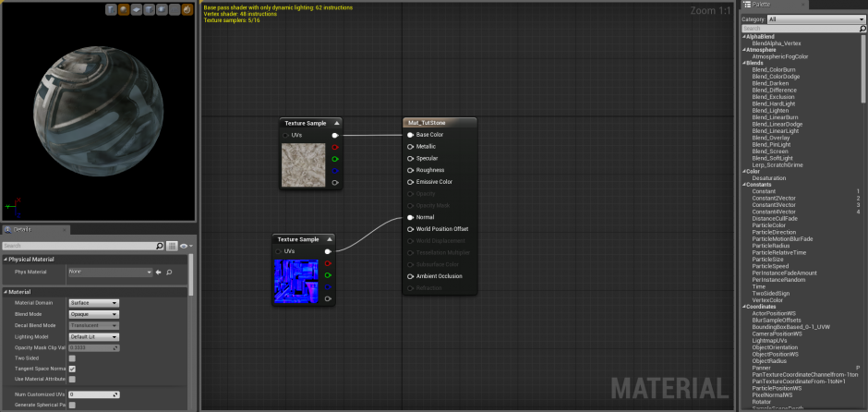Open the Material Domain dropdown
Image resolution: width=868 pixels, height=412 pixels.
pos(93,303)
